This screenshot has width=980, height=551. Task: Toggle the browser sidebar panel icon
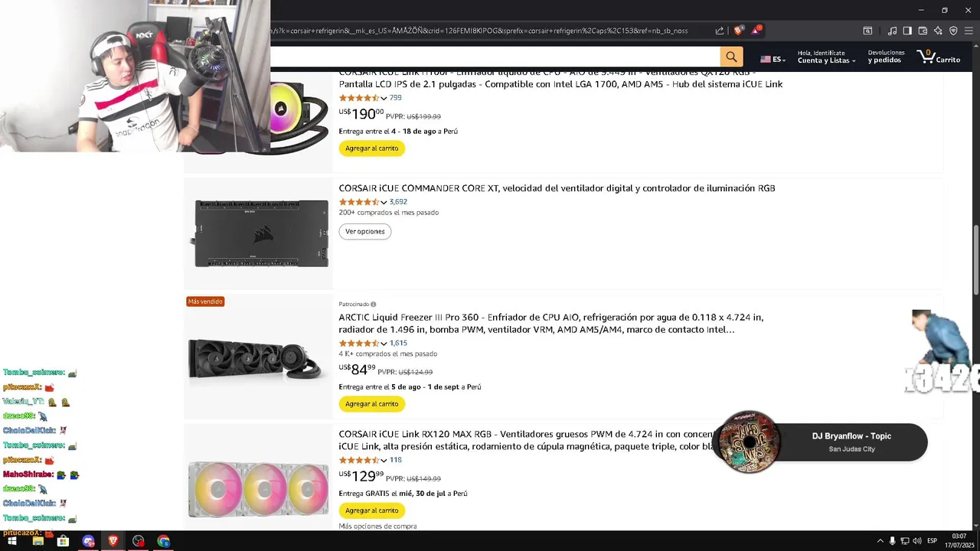[x=907, y=31]
